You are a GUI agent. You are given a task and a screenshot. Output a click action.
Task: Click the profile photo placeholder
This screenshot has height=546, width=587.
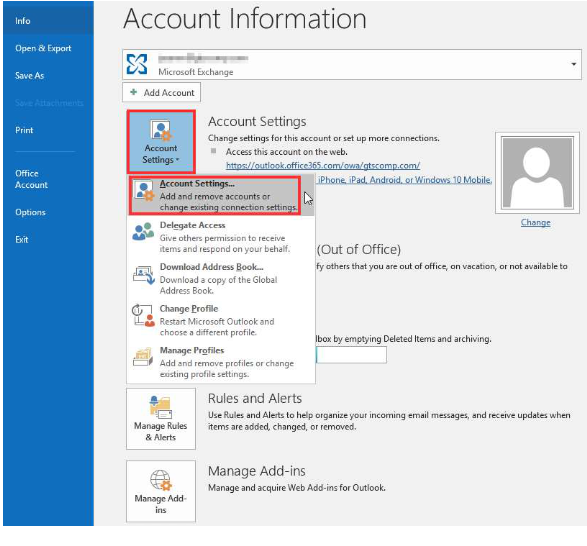[x=537, y=173]
